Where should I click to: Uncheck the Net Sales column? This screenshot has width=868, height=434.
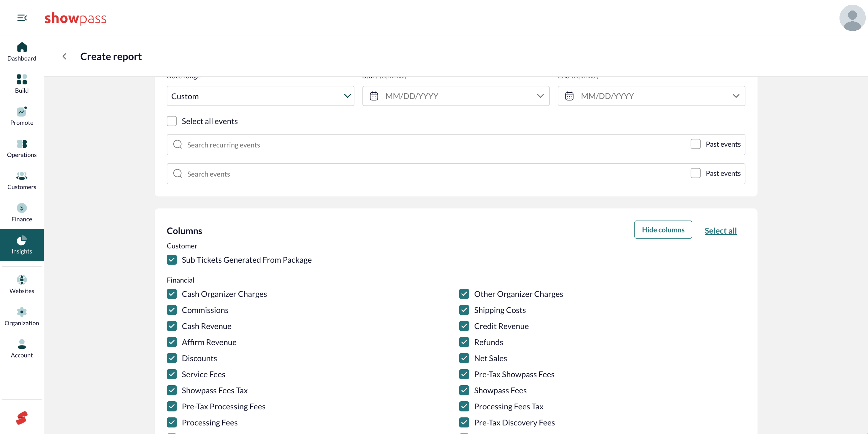click(464, 358)
